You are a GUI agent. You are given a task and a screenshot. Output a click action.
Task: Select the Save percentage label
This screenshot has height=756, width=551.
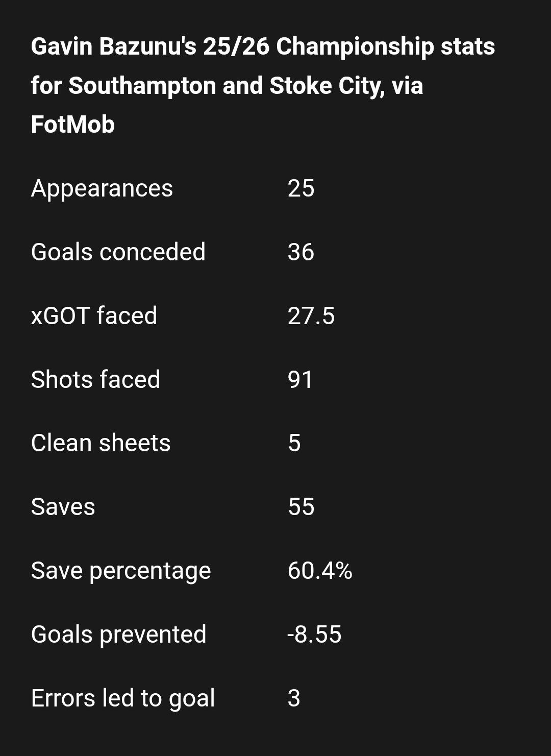121,571
